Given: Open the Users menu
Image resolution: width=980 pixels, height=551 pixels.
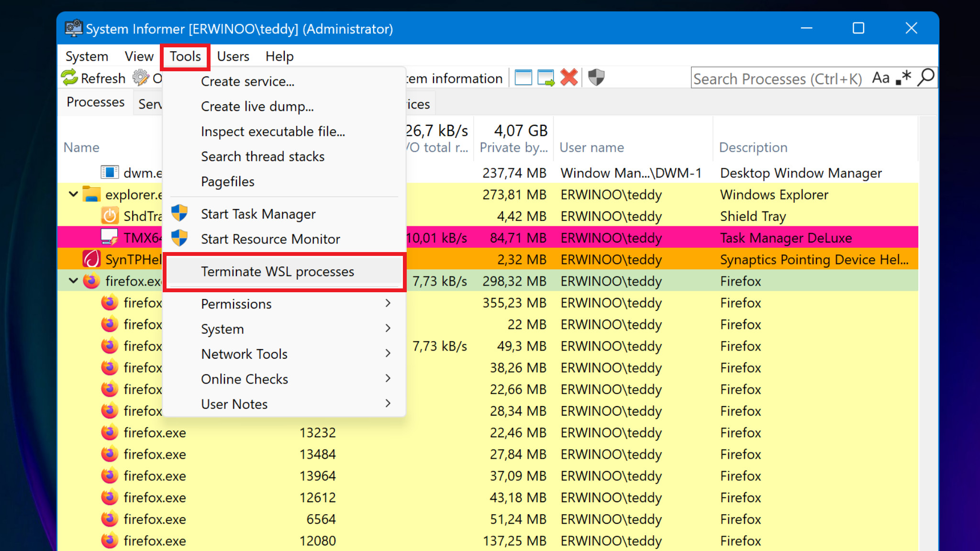Looking at the screenshot, I should point(233,56).
